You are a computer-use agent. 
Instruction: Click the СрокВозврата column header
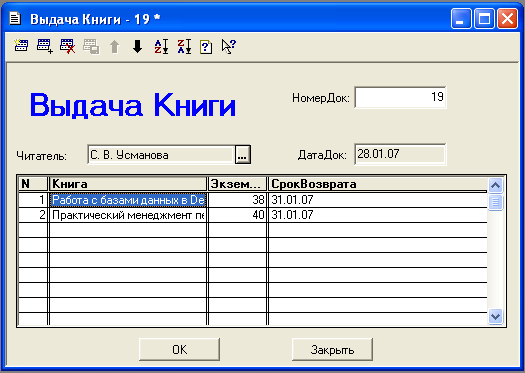click(x=378, y=184)
